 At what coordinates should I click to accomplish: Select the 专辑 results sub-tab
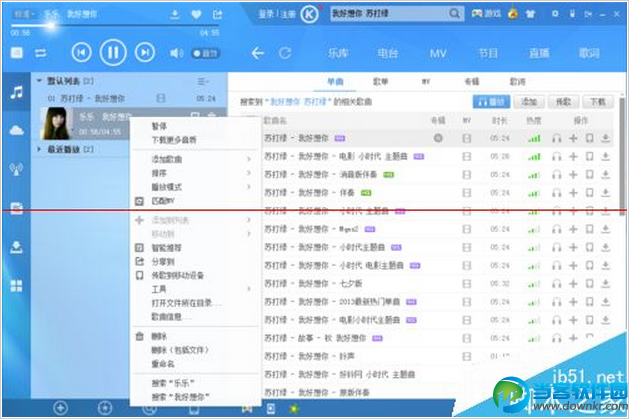(471, 82)
